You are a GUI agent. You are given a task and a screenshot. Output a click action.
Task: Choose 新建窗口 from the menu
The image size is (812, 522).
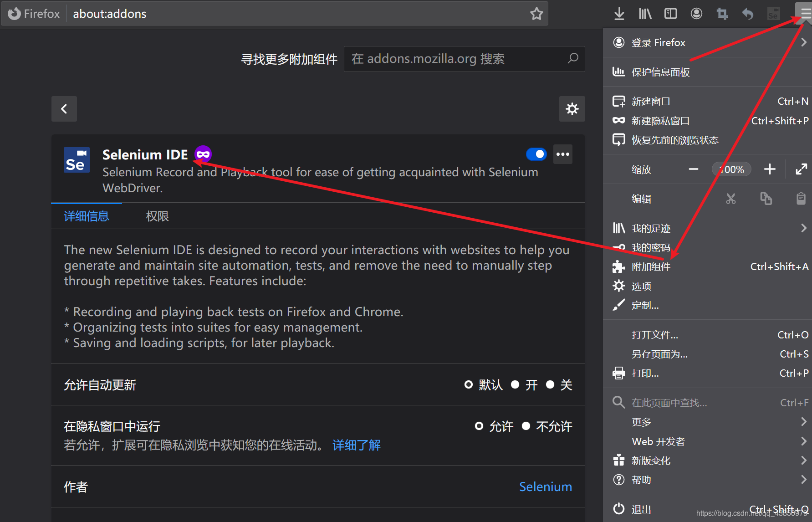[707, 101]
